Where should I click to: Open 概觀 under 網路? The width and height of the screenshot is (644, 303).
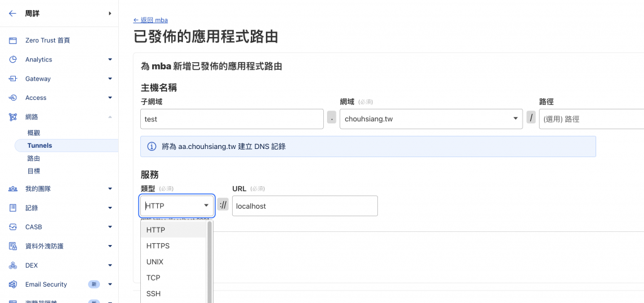point(34,133)
